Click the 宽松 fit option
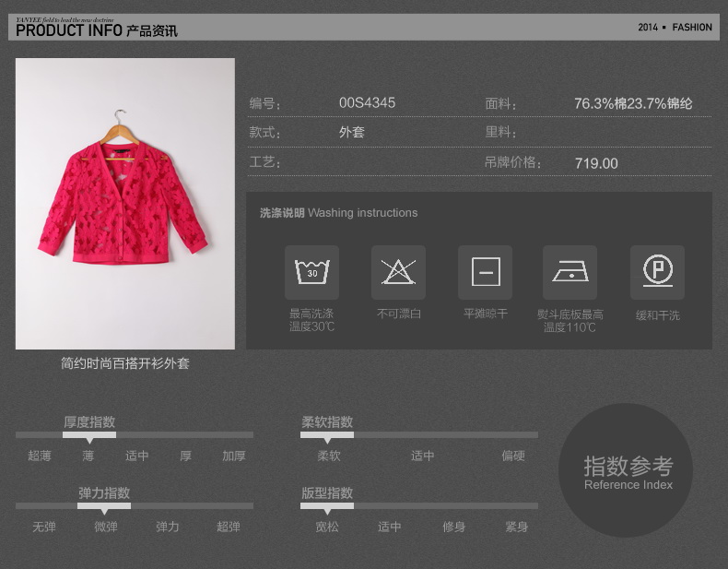This screenshot has height=569, width=728. (327, 527)
